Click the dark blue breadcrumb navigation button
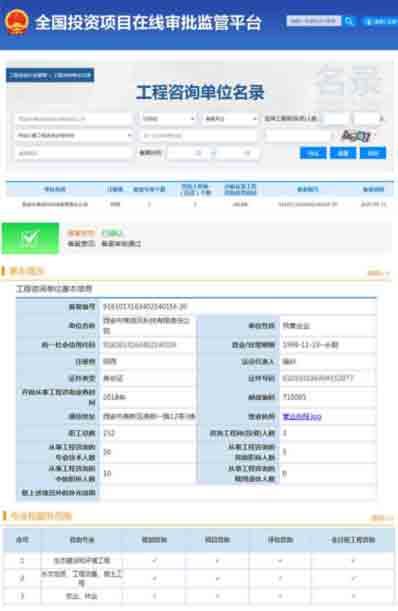The width and height of the screenshot is (398, 611). coord(50,75)
